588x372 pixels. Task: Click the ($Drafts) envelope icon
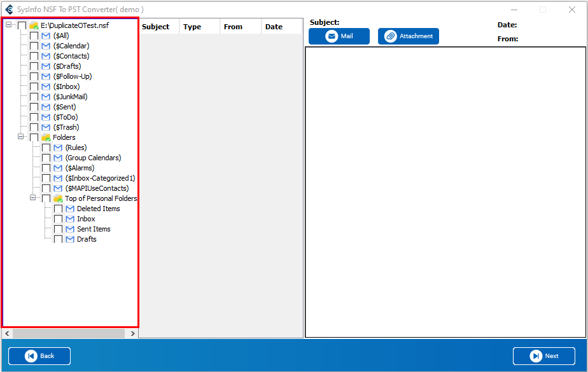click(46, 66)
